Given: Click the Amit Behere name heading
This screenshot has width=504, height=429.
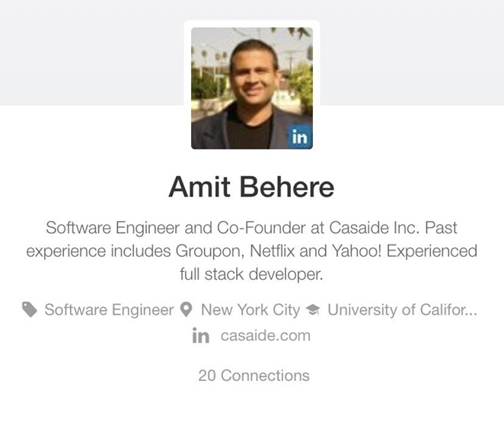Looking at the screenshot, I should point(251,187).
